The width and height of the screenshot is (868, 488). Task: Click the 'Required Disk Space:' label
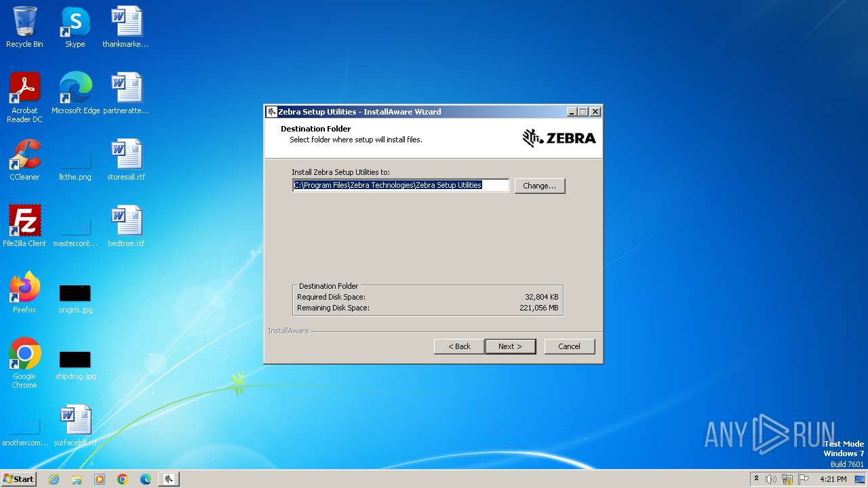point(331,297)
